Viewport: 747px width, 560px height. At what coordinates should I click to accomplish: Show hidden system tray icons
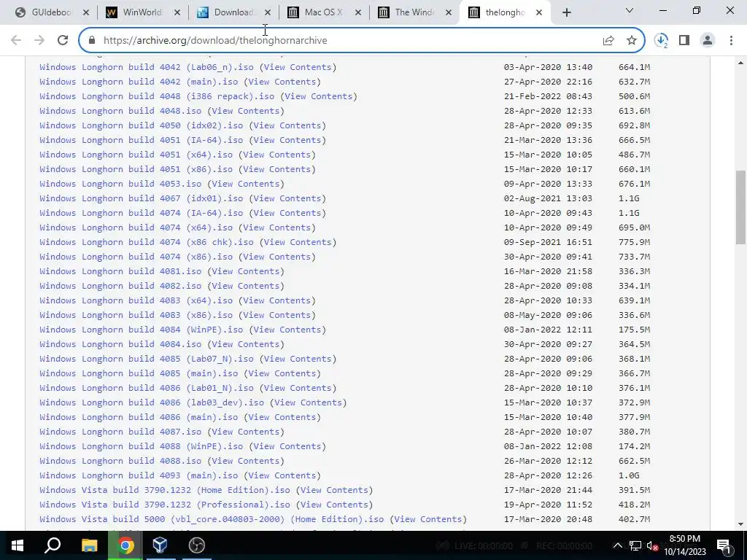(x=617, y=545)
